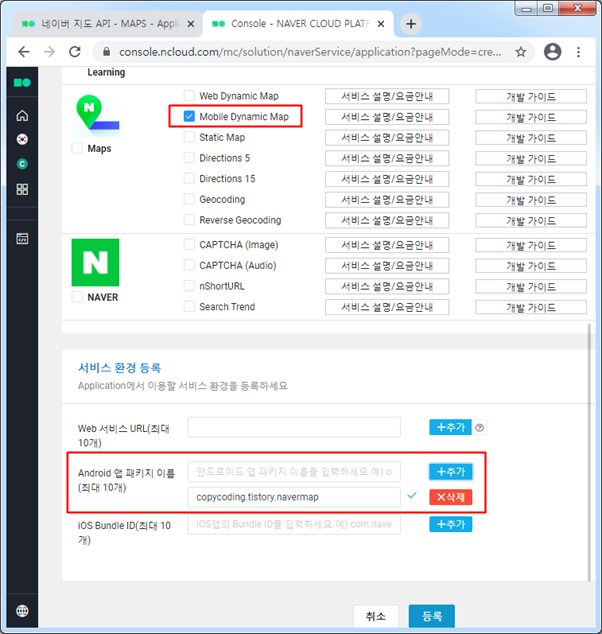
Task: Click the browser address bar URL
Action: (310, 52)
